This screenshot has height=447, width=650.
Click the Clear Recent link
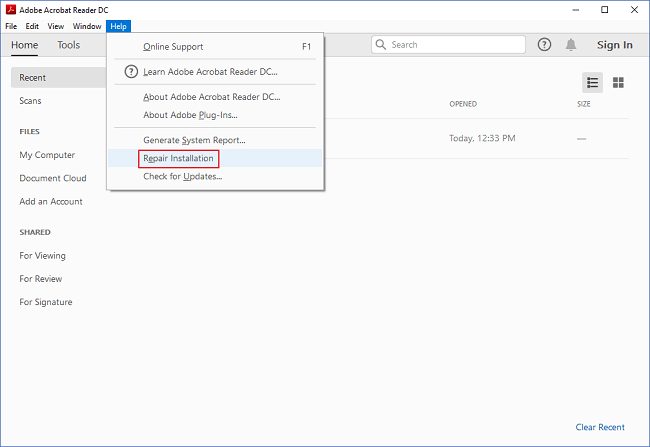pos(600,427)
